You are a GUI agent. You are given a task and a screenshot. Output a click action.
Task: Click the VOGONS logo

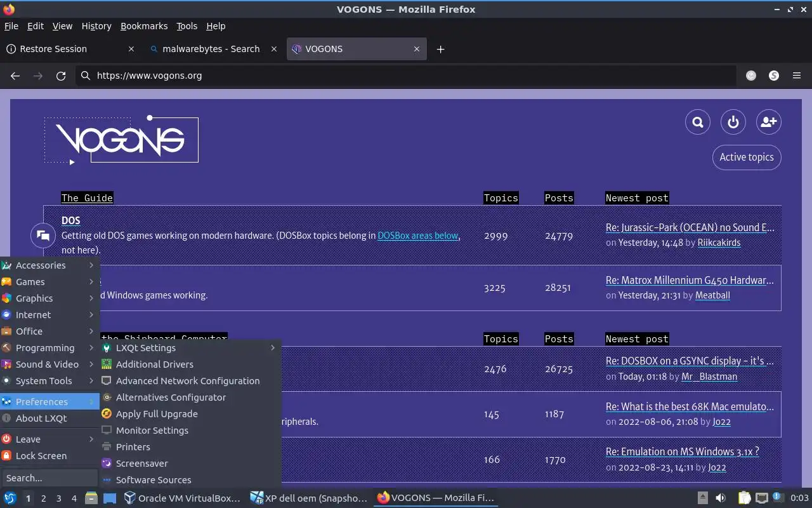(x=121, y=140)
